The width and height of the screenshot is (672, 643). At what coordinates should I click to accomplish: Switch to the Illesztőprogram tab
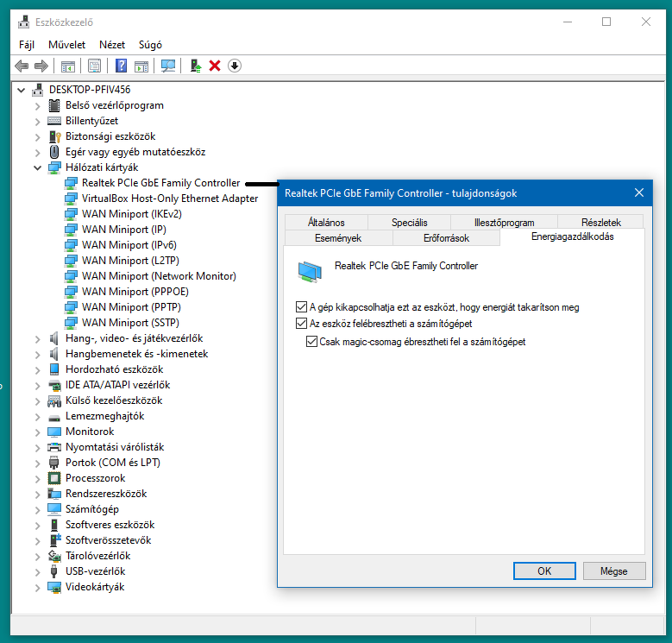tap(504, 223)
